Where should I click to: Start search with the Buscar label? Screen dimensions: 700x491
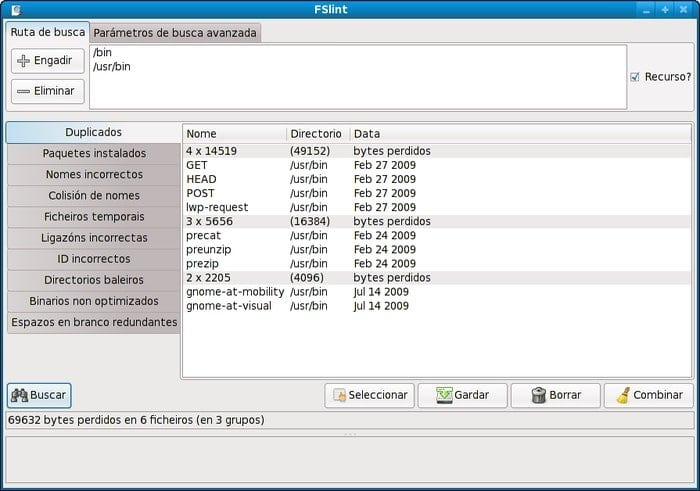[x=48, y=395]
